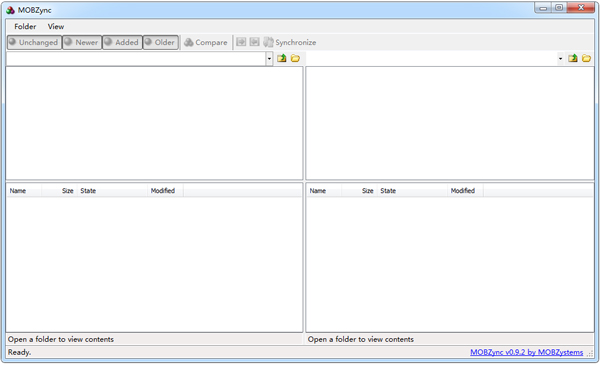Sort right list by Modified column

click(465, 191)
